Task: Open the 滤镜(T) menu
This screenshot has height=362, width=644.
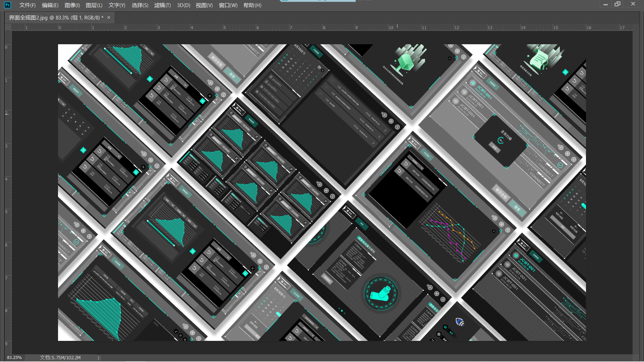Action: [x=162, y=5]
